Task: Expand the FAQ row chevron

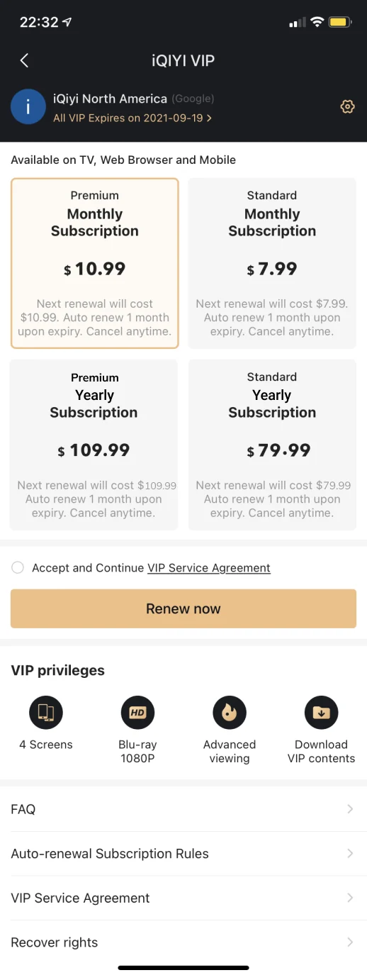Action: (x=350, y=809)
